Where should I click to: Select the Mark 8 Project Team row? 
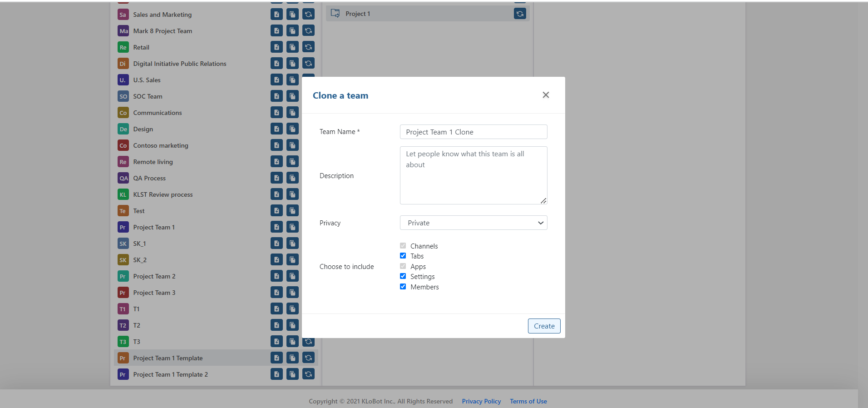click(216, 31)
